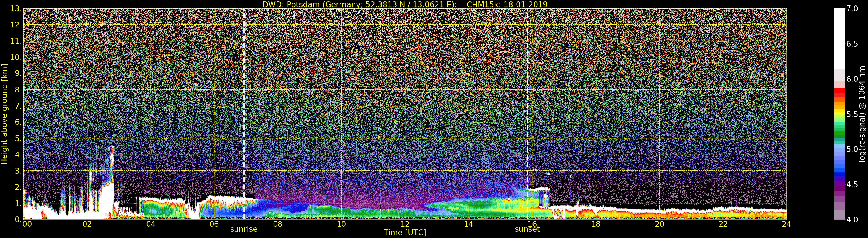Click the '06' time axis tick label
This screenshot has width=868, height=238.
pos(214,224)
